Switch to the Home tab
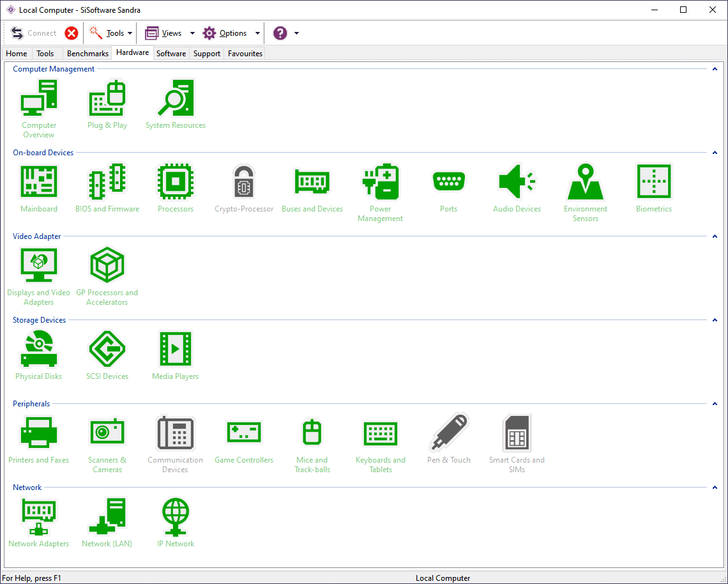Image resolution: width=728 pixels, height=584 pixels. 16,54
